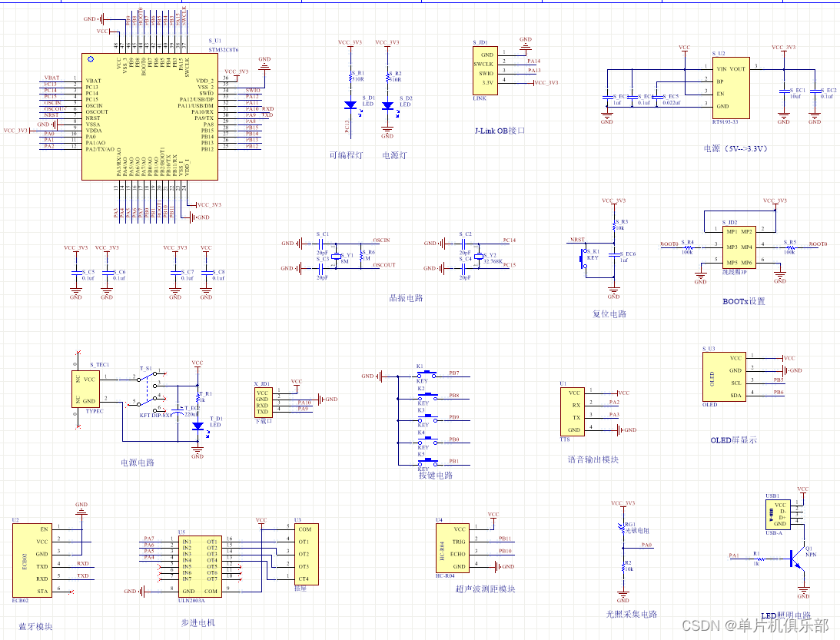Select the S_JD1 J-Link connector block

point(485,71)
